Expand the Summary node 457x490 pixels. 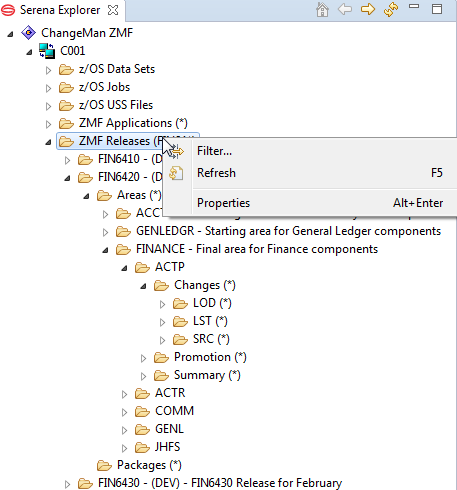143,376
